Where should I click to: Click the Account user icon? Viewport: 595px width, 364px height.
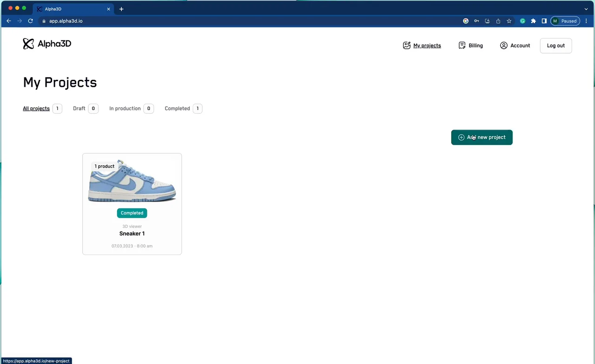pyautogui.click(x=504, y=45)
